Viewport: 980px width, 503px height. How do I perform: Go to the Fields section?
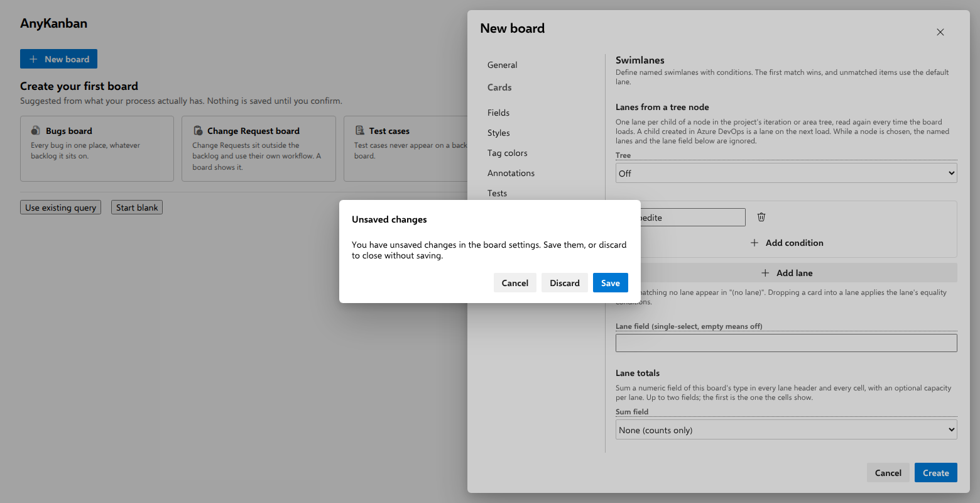(x=499, y=113)
